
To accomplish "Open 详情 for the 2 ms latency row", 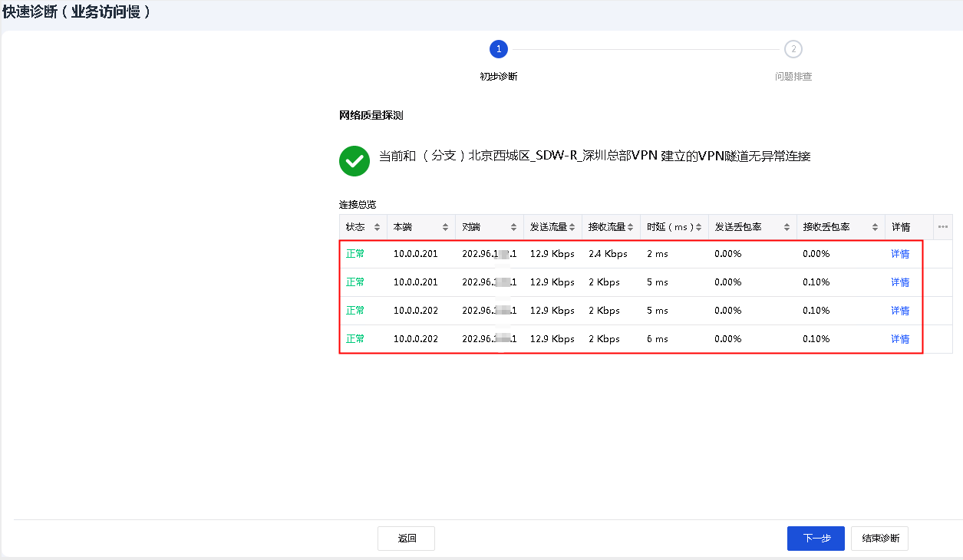I will 900,254.
